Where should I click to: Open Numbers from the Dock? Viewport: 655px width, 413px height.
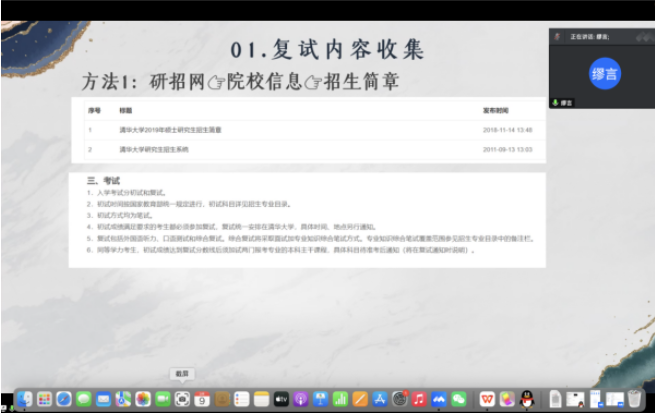[340, 399]
